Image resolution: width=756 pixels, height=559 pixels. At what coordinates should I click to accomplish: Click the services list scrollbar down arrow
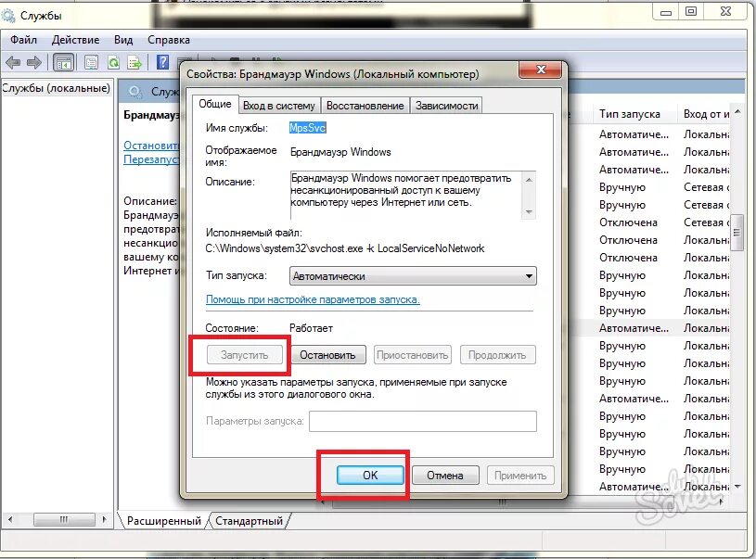point(737,487)
